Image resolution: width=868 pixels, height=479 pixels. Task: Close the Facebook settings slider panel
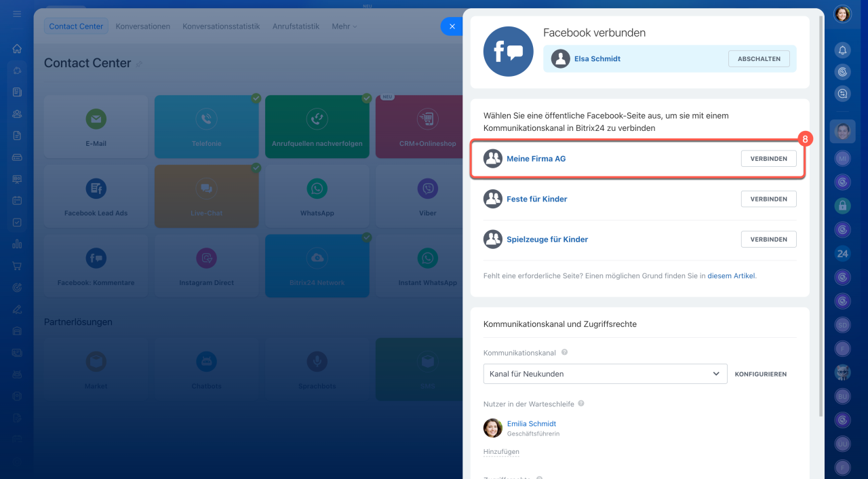(x=452, y=26)
